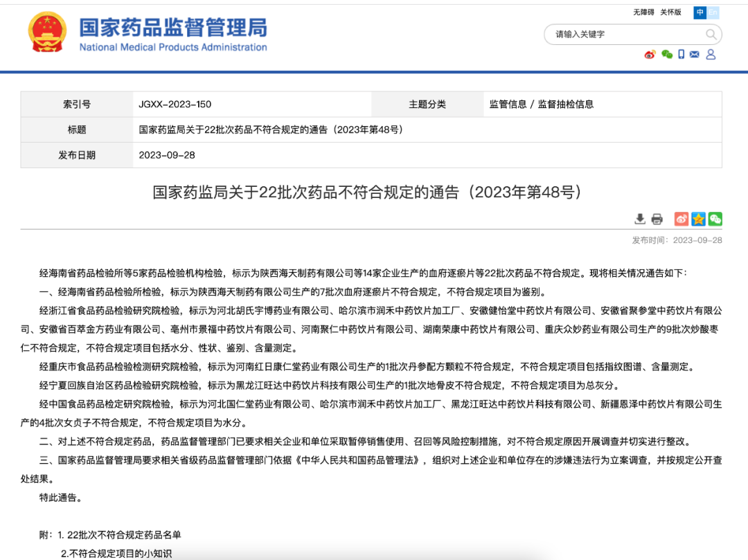Share the article to WeChat
Viewport: 748px width, 560px height.
[x=715, y=219]
